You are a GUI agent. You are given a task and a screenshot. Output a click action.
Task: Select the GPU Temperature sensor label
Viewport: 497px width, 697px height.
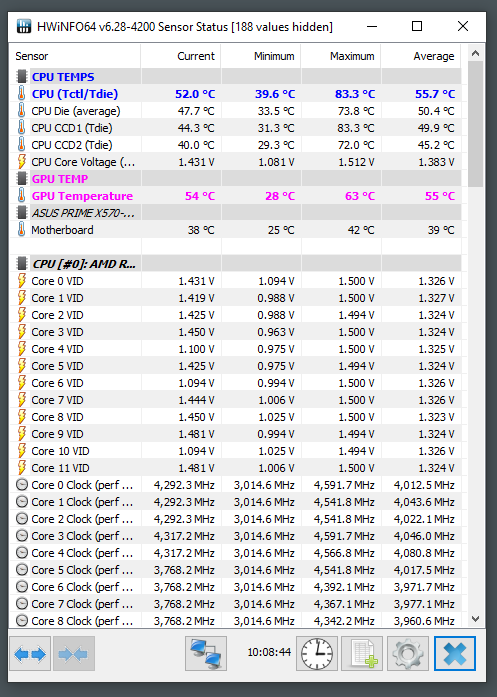pos(82,196)
